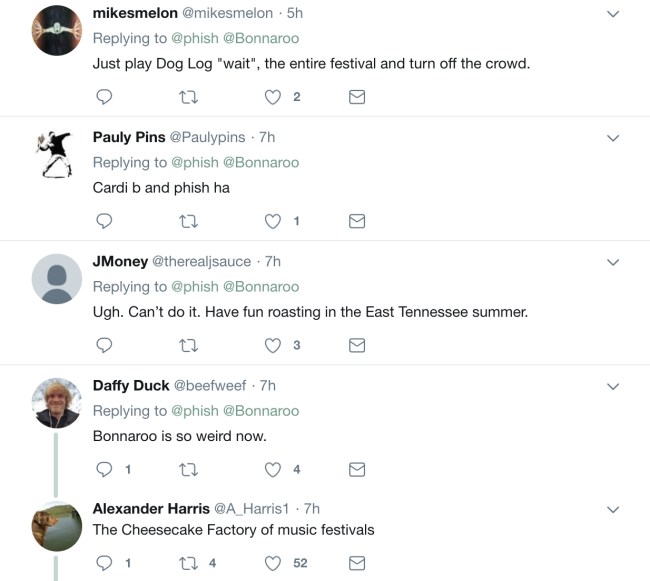650x581 pixels.
Task: Retweet JMoney's East Tennessee tweet
Action: [x=186, y=345]
